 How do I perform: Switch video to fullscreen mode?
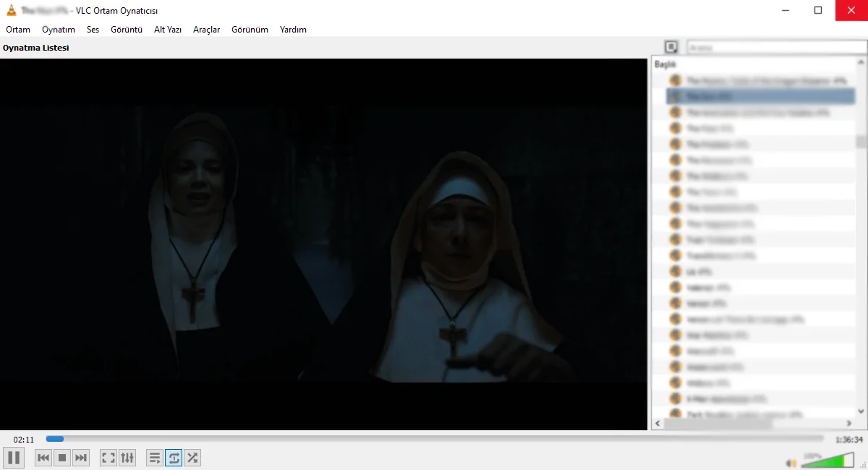click(109, 457)
